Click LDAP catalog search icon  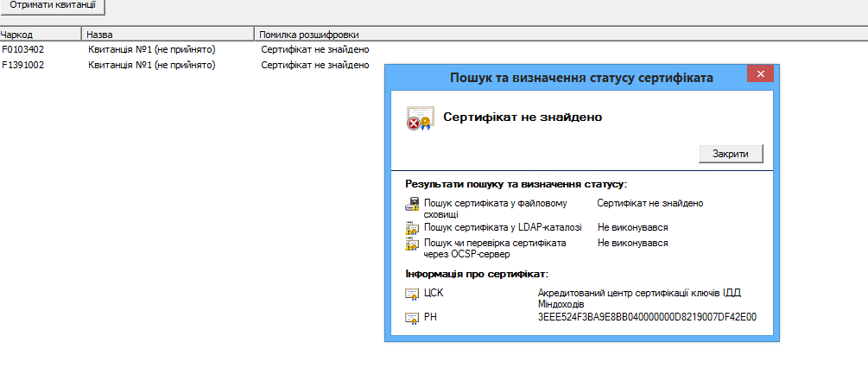(412, 227)
